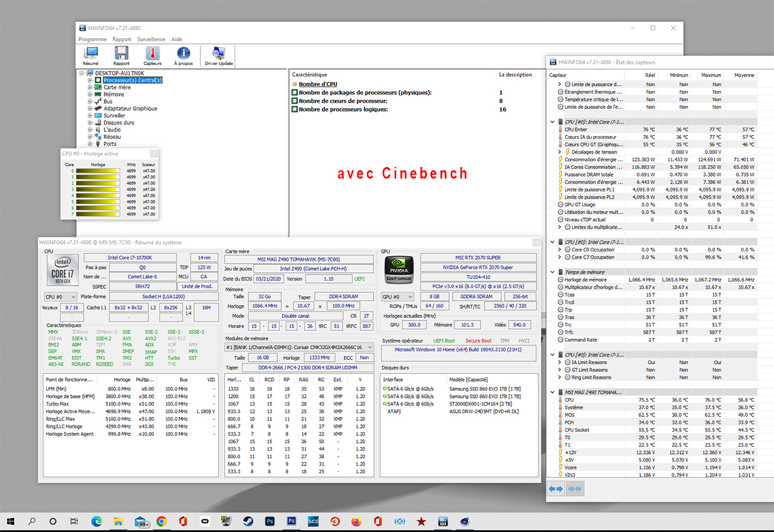This screenshot has width=774, height=532.
Task: Click the BIOS Version field showing 1.10
Action: (x=327, y=279)
